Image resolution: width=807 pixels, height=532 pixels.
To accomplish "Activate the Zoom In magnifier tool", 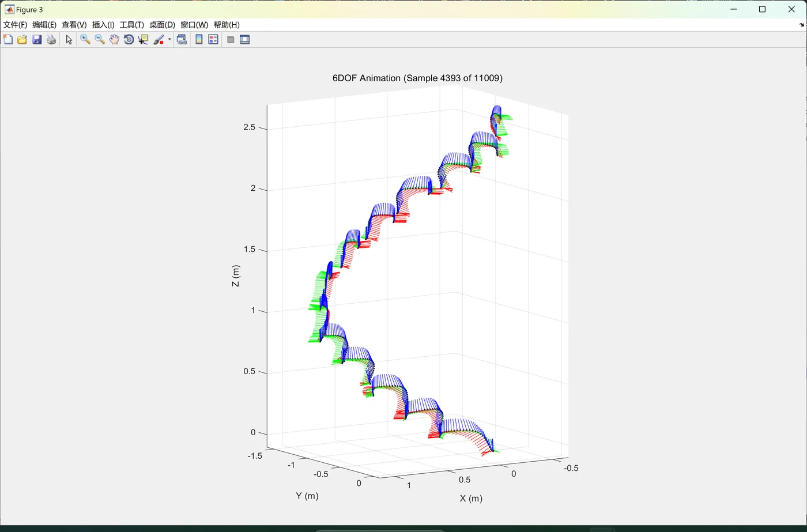I will [85, 39].
